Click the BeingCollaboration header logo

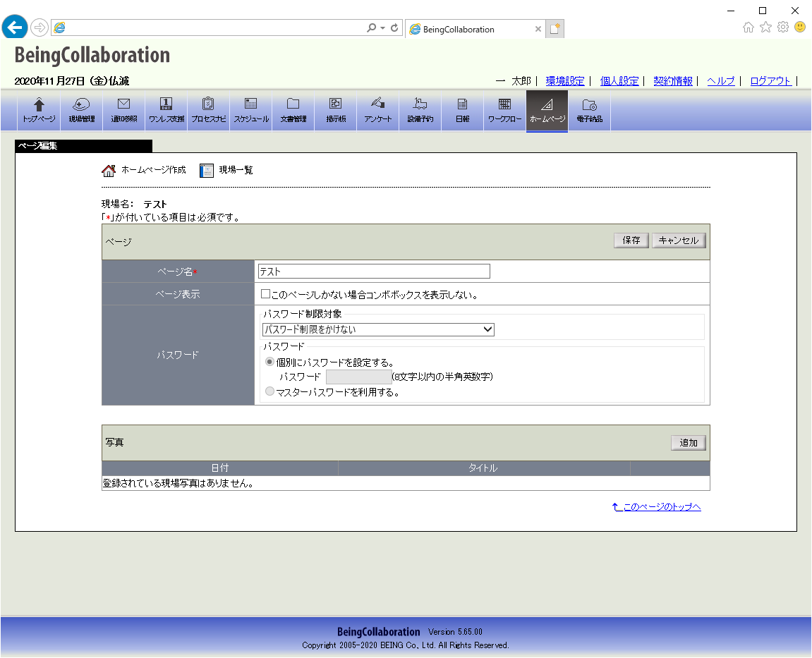[92, 56]
